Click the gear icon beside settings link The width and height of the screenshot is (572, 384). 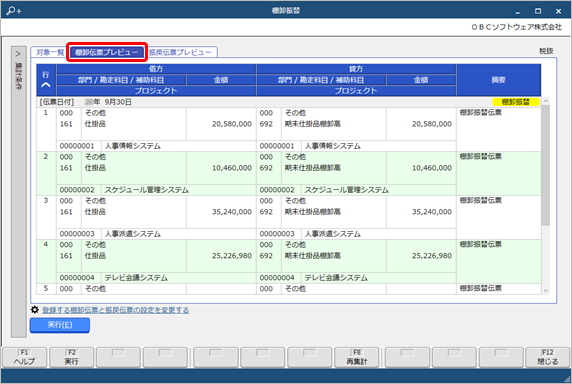tap(35, 310)
